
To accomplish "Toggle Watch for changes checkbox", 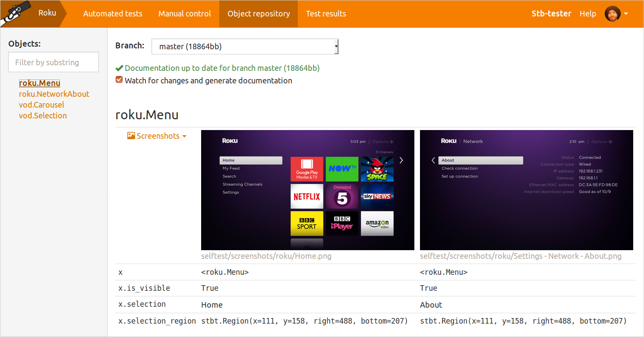I will point(119,80).
